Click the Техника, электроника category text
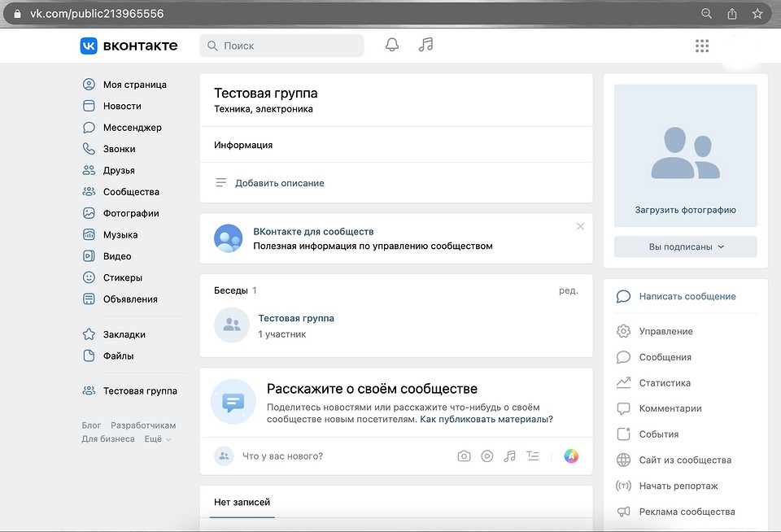 coord(264,109)
